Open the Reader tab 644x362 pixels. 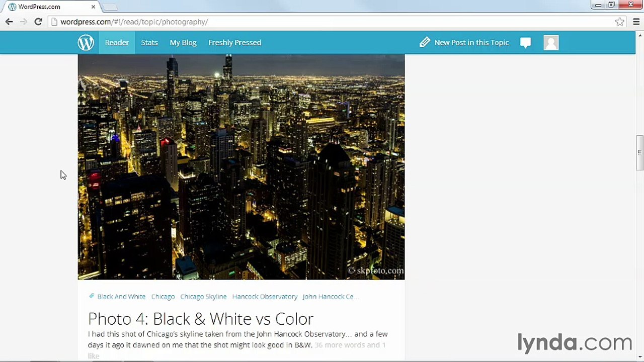click(117, 43)
